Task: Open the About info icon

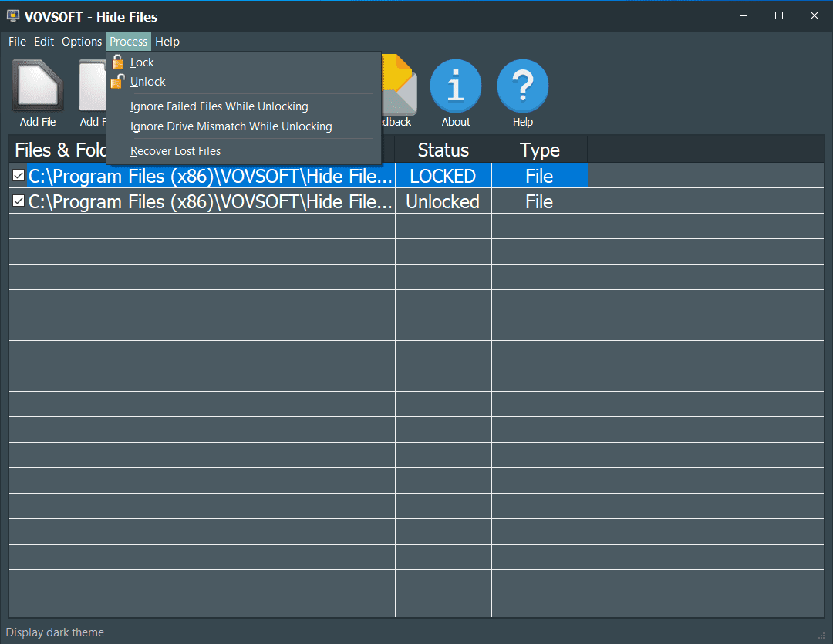Action: pos(455,86)
